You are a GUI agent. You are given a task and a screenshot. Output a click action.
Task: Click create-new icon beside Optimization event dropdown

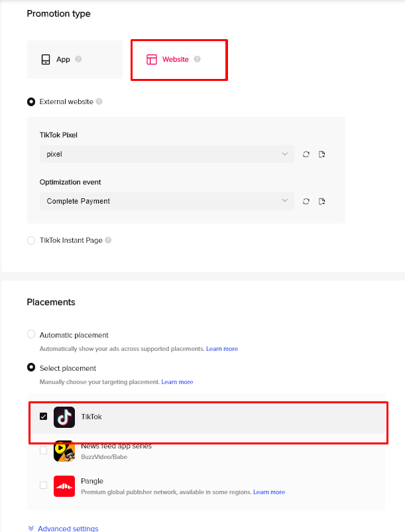[321, 202]
